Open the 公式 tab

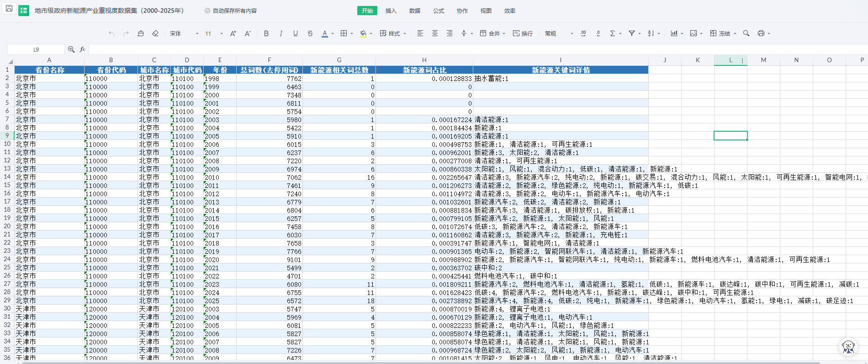click(438, 11)
